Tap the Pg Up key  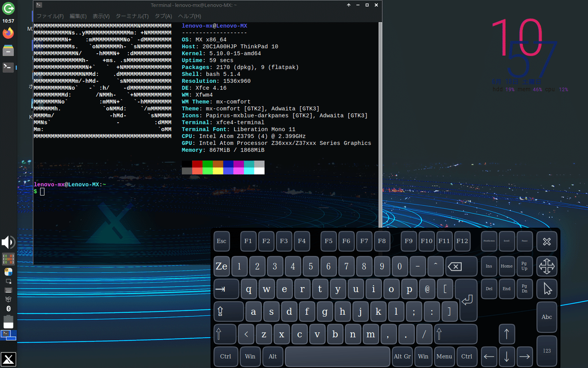(x=525, y=266)
